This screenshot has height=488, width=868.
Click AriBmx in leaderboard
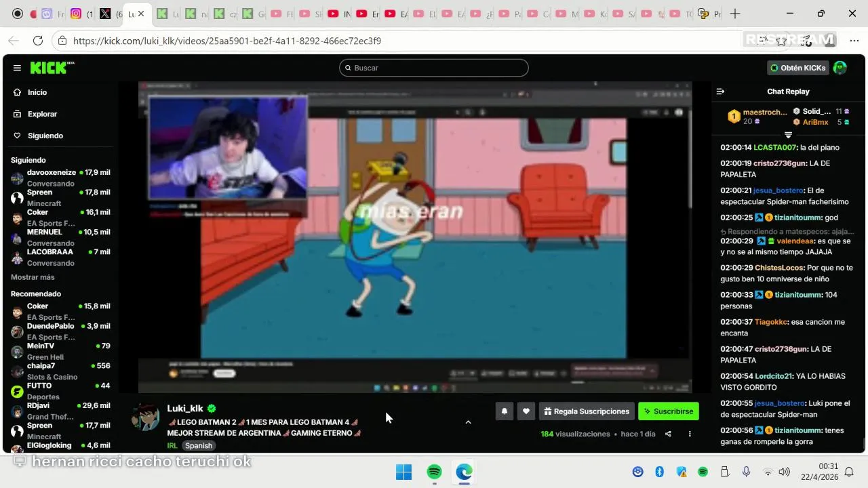tap(815, 122)
